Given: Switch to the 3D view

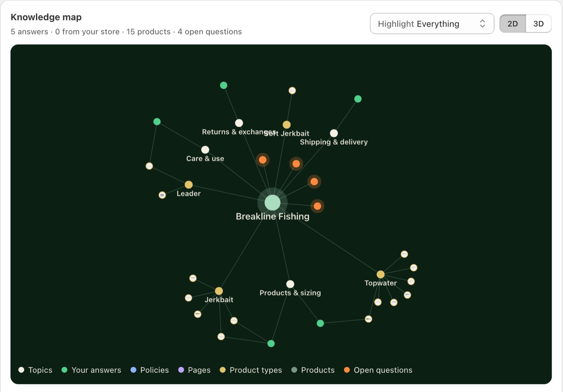Looking at the screenshot, I should (x=538, y=24).
